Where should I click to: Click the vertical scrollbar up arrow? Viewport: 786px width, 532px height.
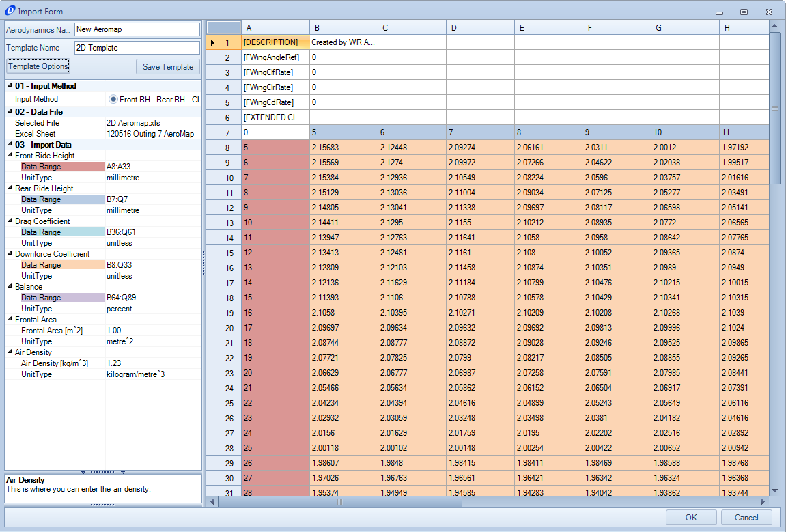[x=775, y=25]
